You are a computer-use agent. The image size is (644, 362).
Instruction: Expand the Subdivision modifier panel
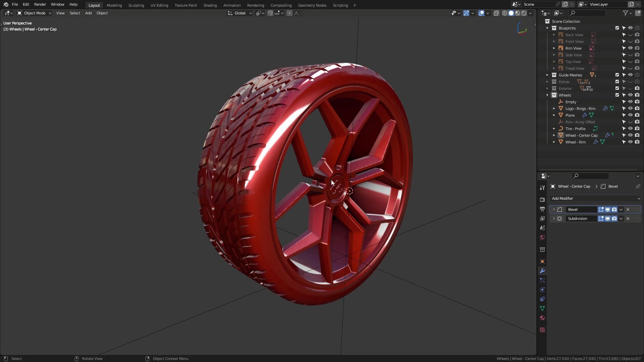click(554, 219)
